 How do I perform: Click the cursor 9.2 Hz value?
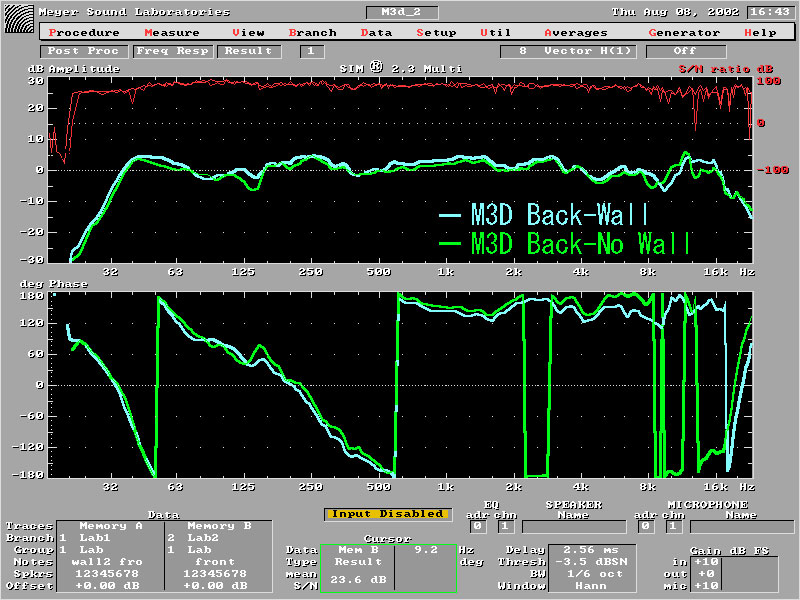point(426,550)
